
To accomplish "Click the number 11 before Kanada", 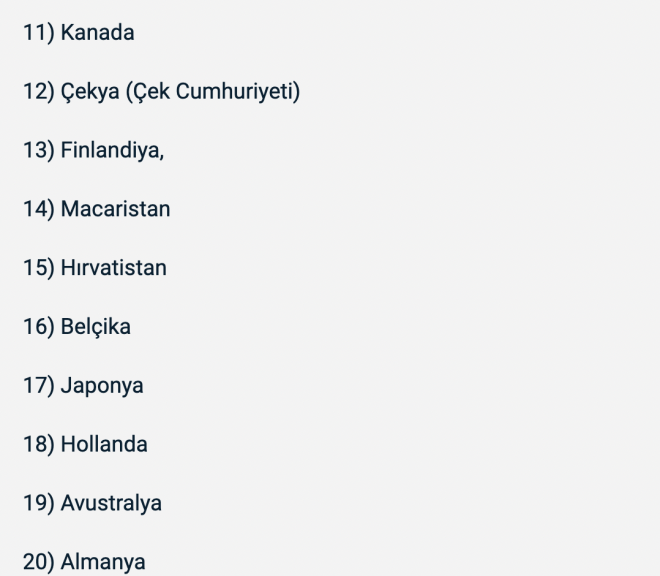I will click(35, 34).
